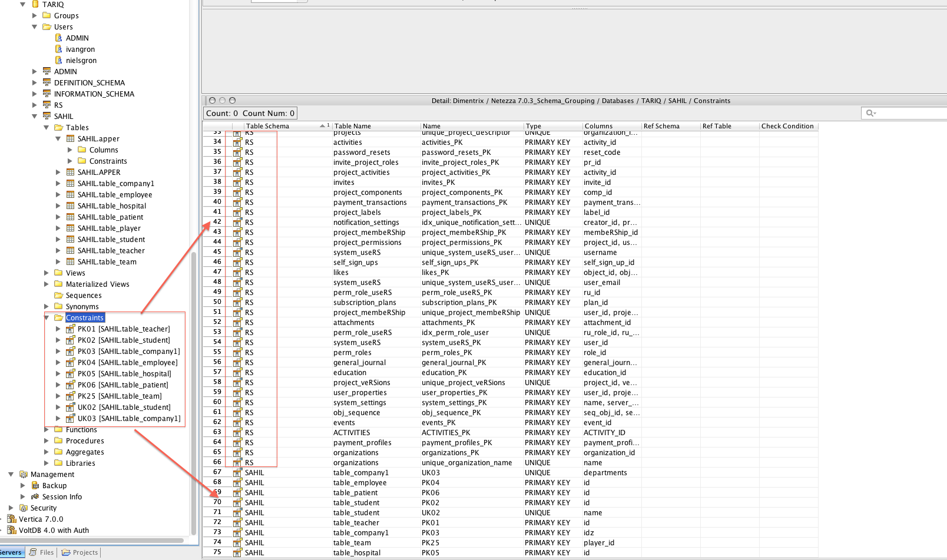The height and width of the screenshot is (560, 947).
Task: Select the Synonyms folder
Action: pos(82,306)
